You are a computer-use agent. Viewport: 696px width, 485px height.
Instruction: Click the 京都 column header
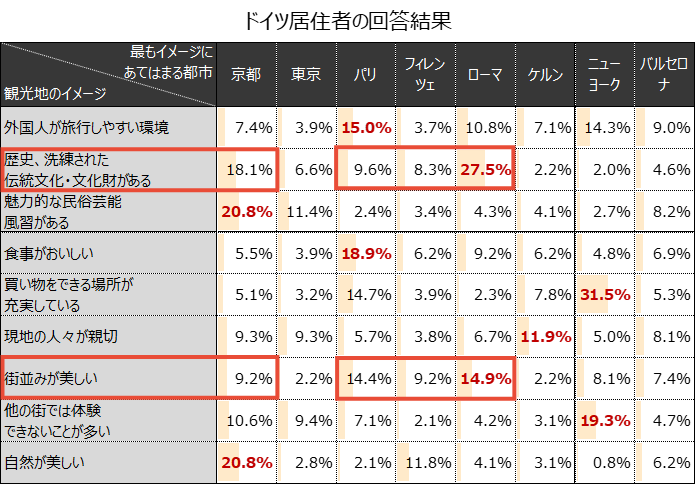pos(246,75)
